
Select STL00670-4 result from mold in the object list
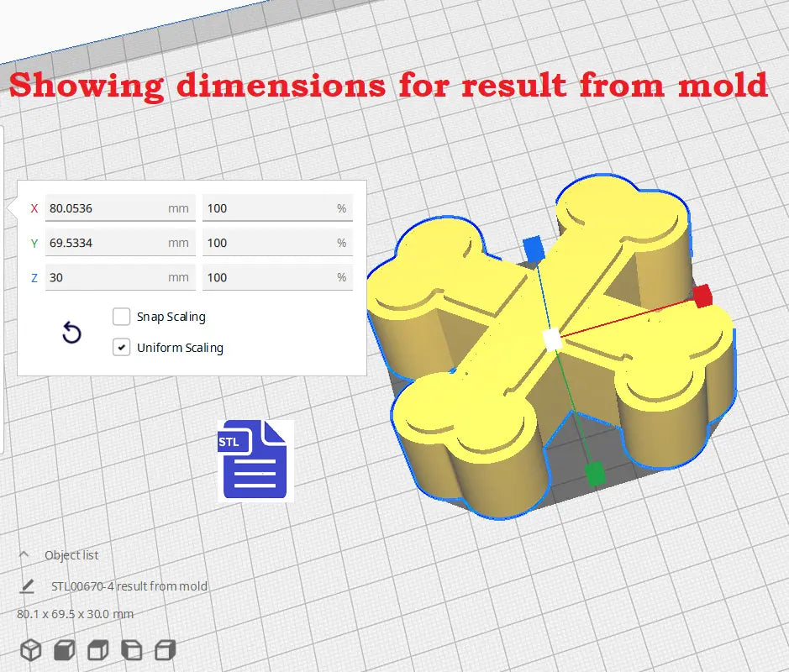129,586
